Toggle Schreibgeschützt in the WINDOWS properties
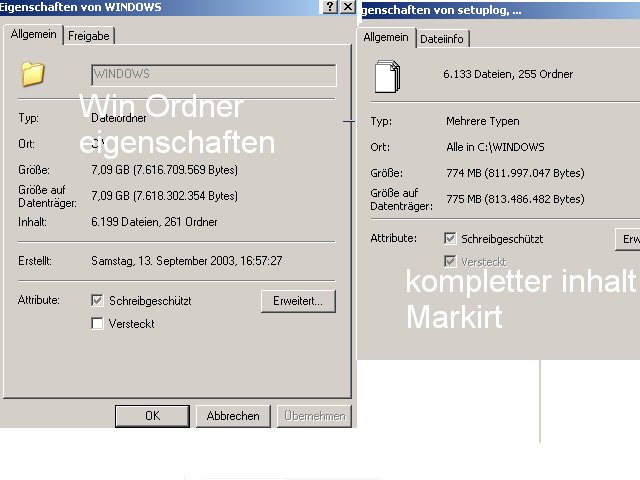 pos(97,300)
